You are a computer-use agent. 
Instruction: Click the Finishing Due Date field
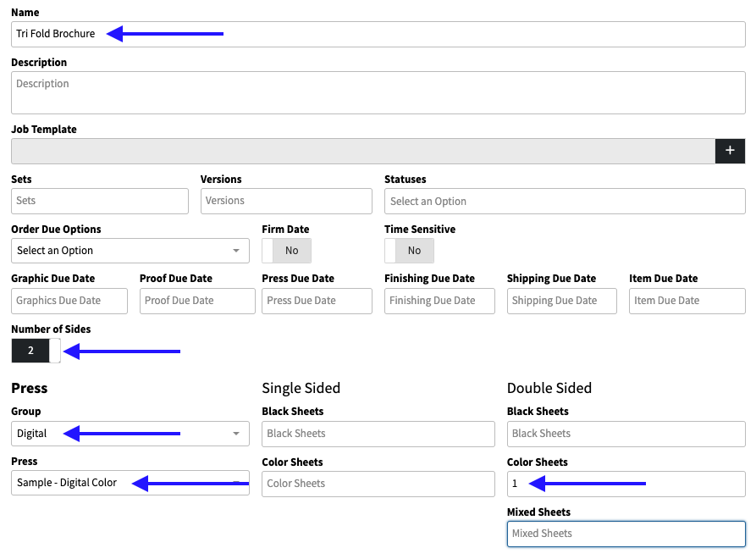tap(439, 301)
